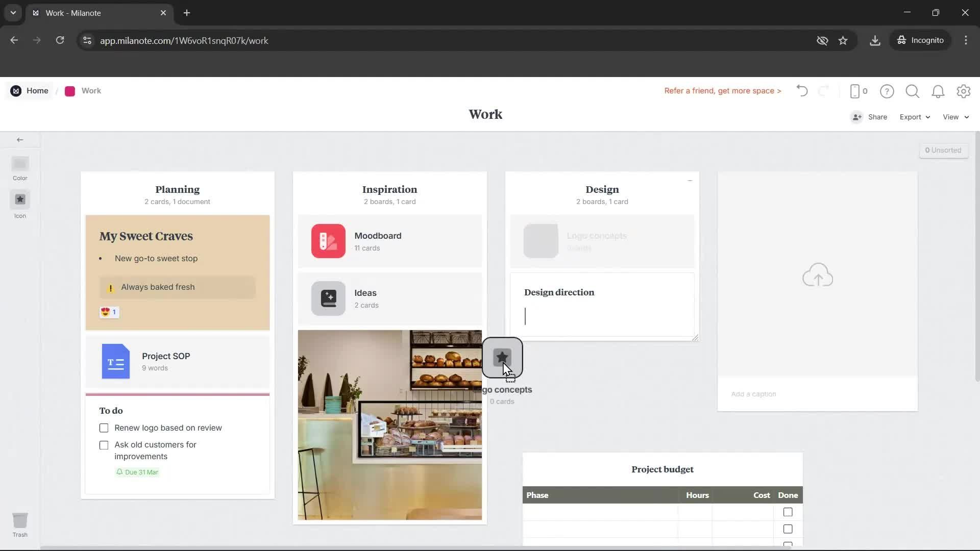Open the Export dropdown

[x=914, y=117]
